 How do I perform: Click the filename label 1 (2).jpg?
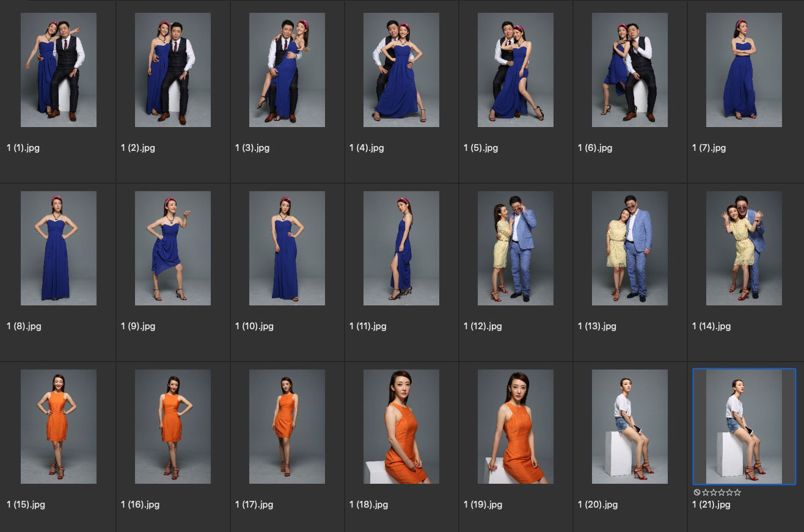tap(138, 148)
